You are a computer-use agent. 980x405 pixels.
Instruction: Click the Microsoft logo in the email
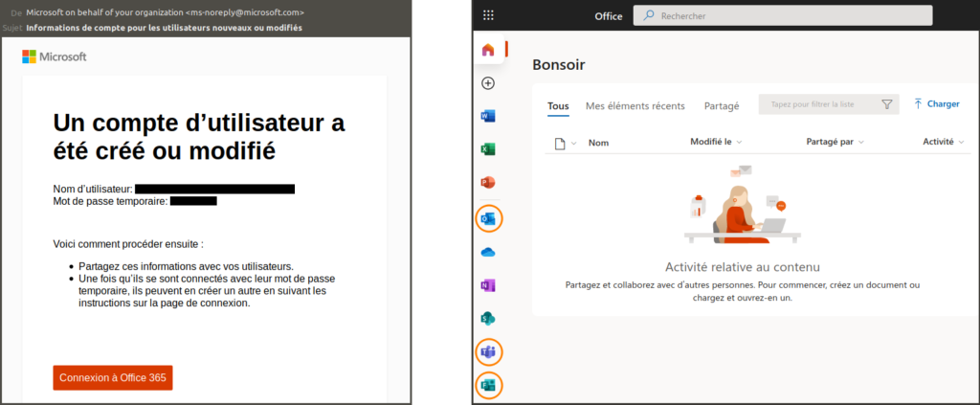tap(55, 56)
